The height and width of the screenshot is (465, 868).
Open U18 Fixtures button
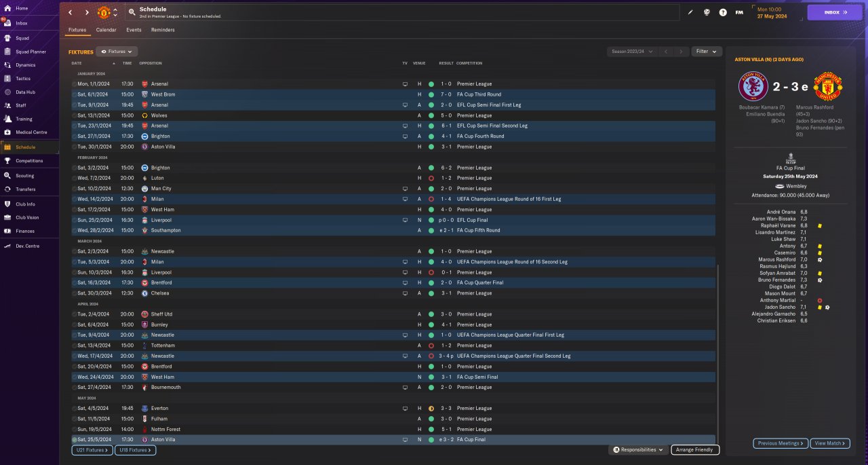click(136, 449)
